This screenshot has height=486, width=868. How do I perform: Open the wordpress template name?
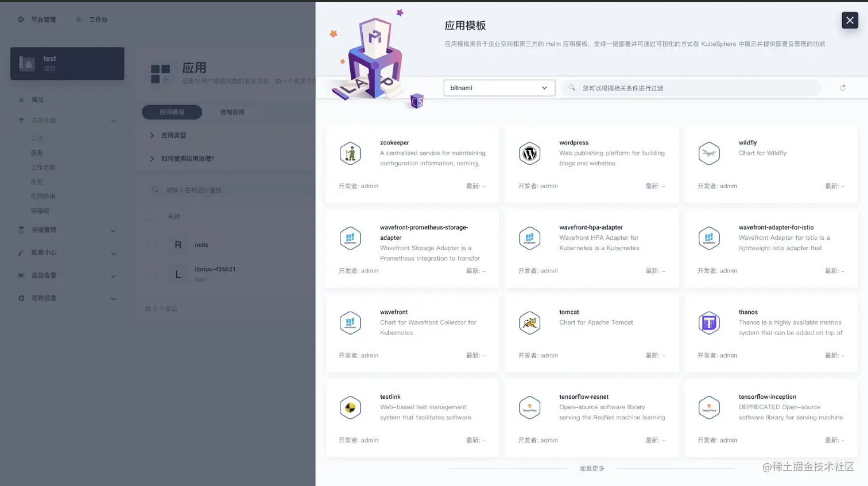click(574, 143)
